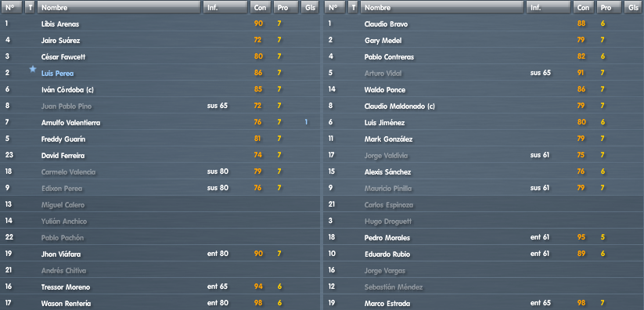The image size is (644, 310).
Task: Sort right table by Con column header
Action: click(583, 7)
